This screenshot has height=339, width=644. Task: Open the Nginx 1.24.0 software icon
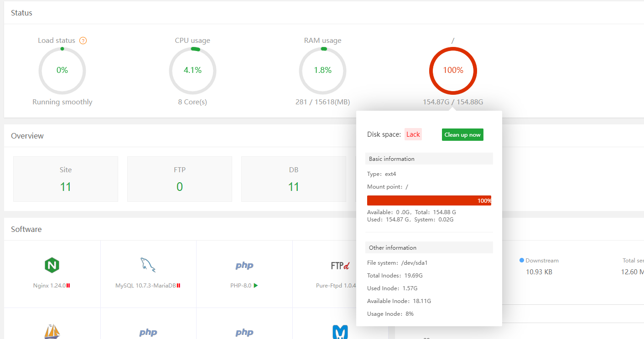tap(52, 265)
